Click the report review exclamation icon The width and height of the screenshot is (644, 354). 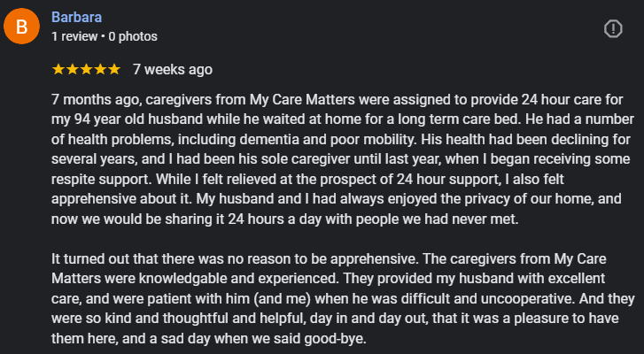(613, 29)
